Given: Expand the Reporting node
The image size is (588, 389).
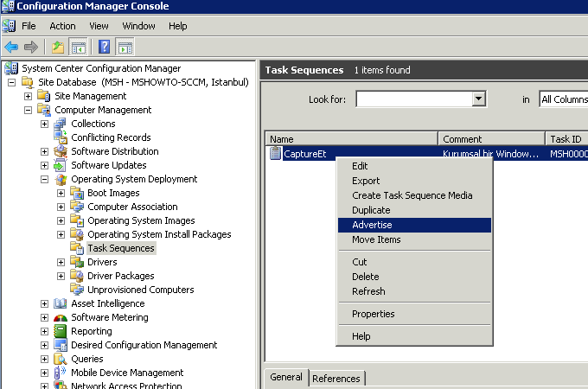Looking at the screenshot, I should pyautogui.click(x=45, y=332).
